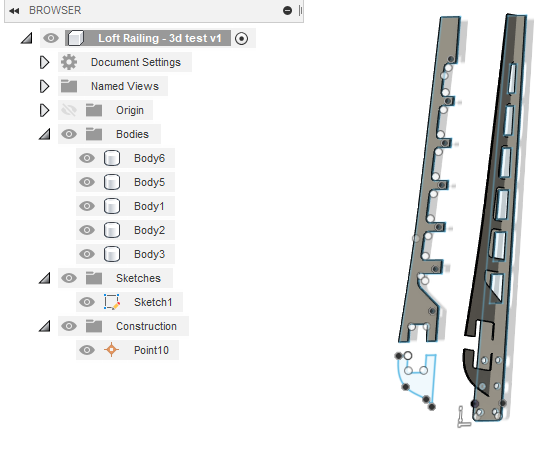Show the hidden Origin folder
This screenshot has height=452, width=540.
[69, 110]
